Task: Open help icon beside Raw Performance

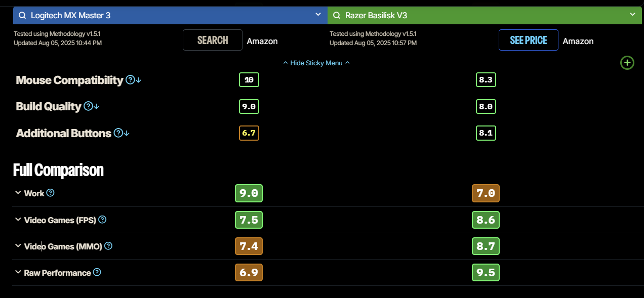Action: (x=97, y=272)
